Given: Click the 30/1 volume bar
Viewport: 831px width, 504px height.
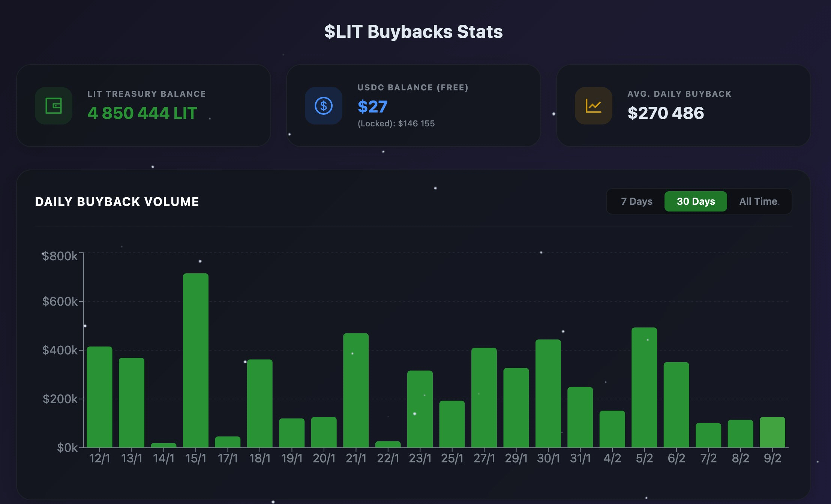Looking at the screenshot, I should click(548, 393).
